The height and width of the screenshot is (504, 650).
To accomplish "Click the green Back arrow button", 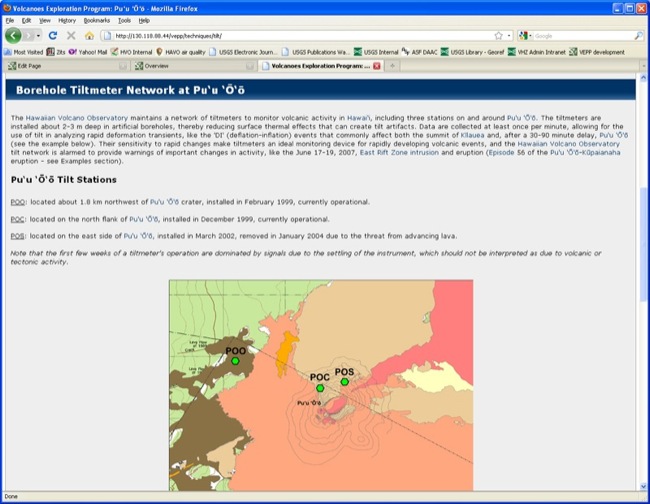I will pos(13,36).
